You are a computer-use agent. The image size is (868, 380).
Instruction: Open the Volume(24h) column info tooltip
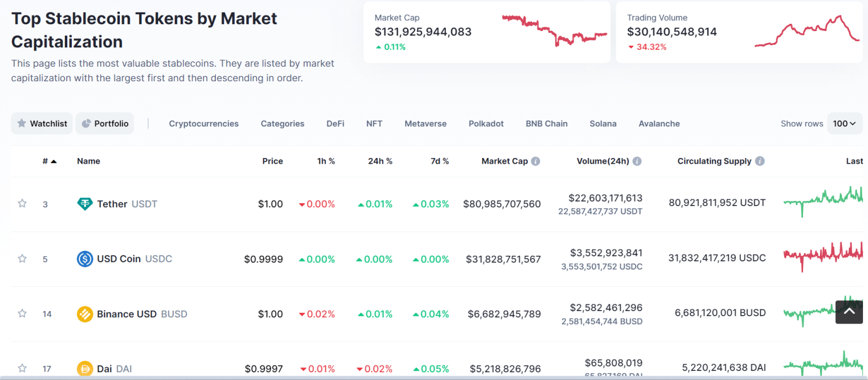click(x=637, y=161)
